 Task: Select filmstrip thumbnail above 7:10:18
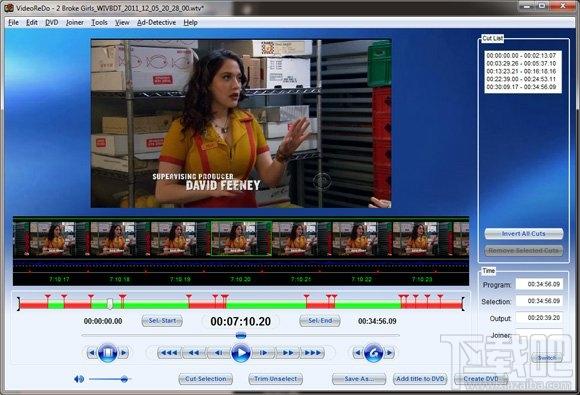click(121, 239)
